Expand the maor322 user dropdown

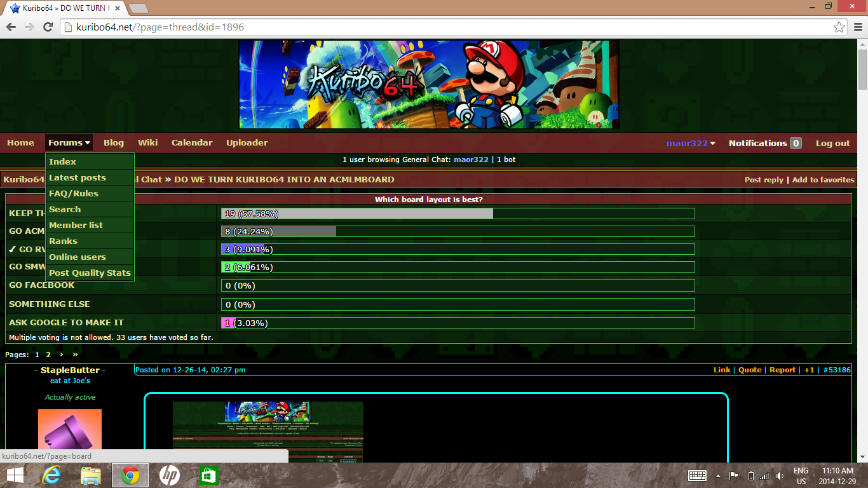point(691,144)
